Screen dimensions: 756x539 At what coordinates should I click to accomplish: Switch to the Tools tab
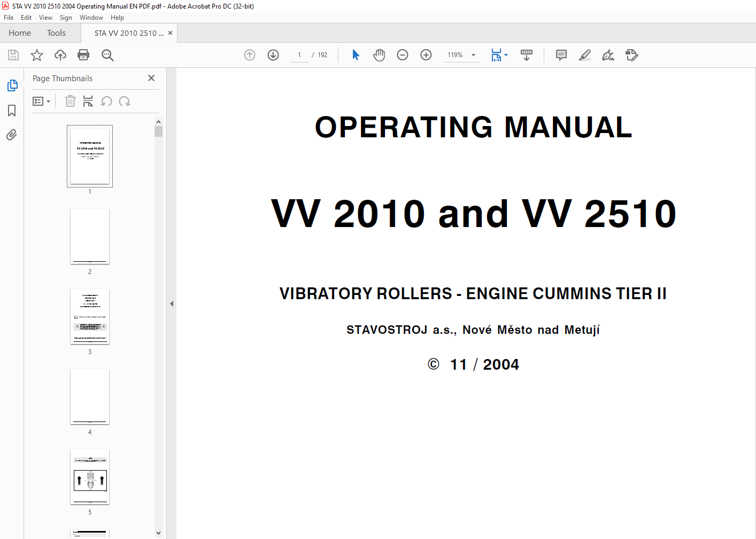[56, 33]
